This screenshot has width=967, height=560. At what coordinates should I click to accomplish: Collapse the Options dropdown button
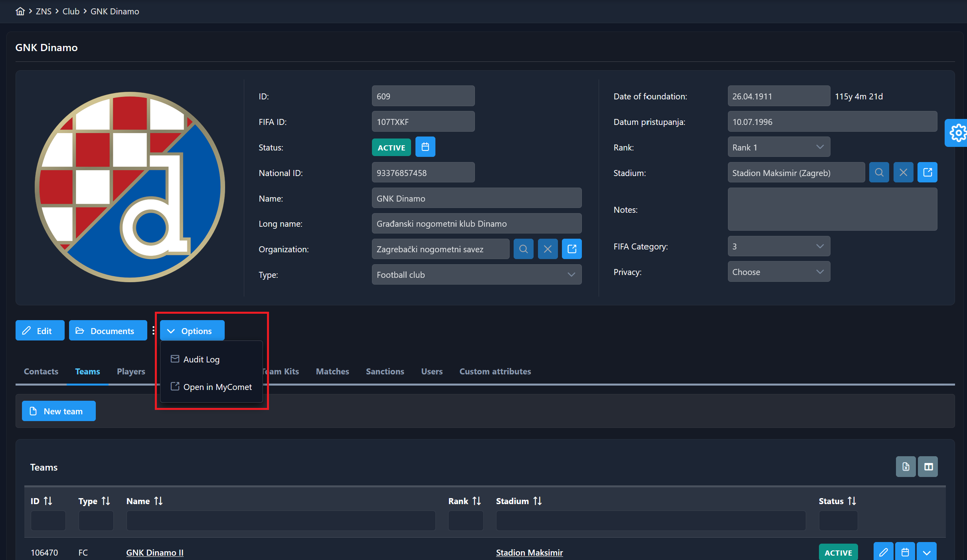coord(192,330)
